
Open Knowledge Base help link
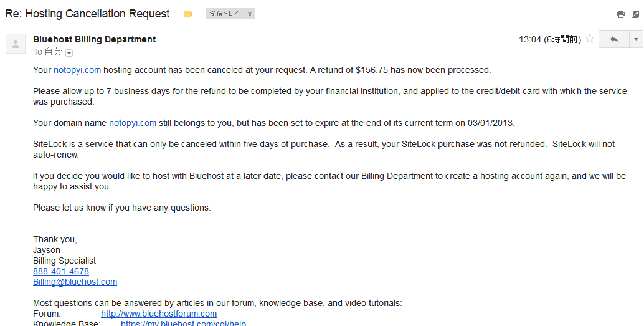point(183,324)
